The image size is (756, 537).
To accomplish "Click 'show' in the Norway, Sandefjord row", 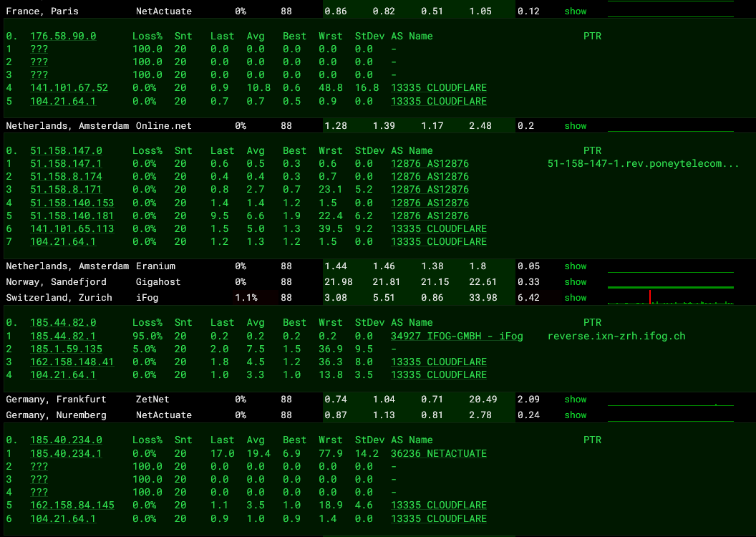I will (575, 282).
